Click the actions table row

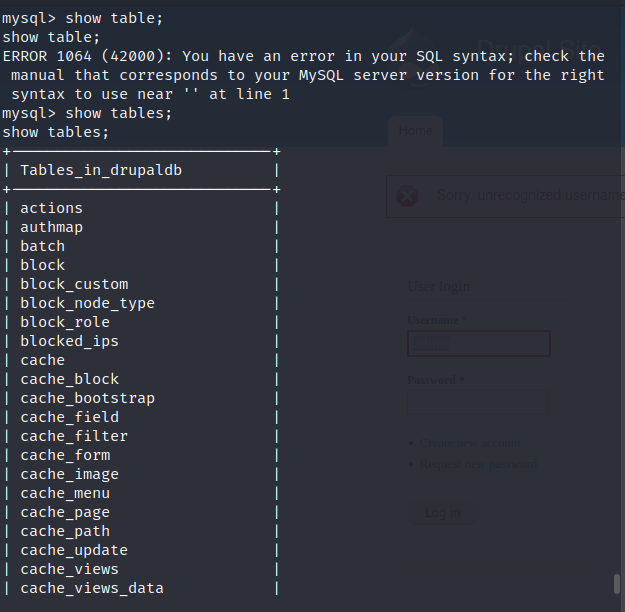[x=51, y=208]
